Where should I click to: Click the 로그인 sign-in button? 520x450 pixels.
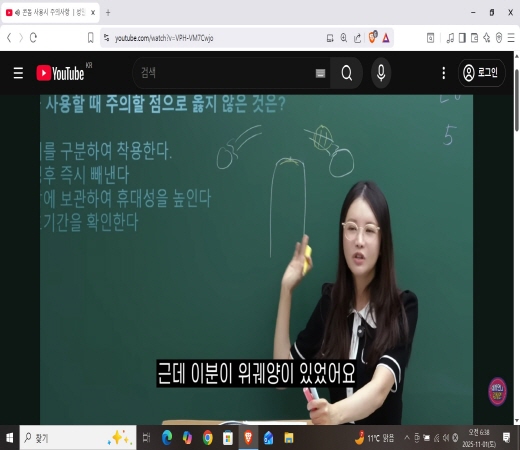(482, 73)
